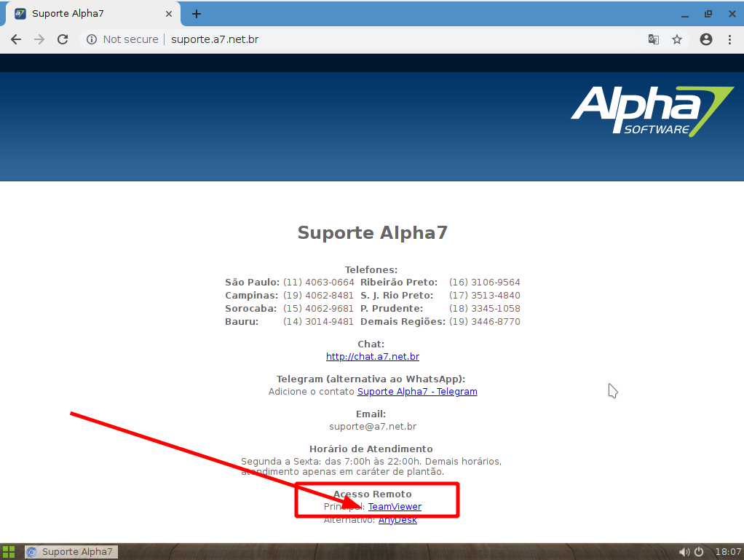This screenshot has width=744, height=560.
Task: Click the forward navigation arrow
Action: 39,39
